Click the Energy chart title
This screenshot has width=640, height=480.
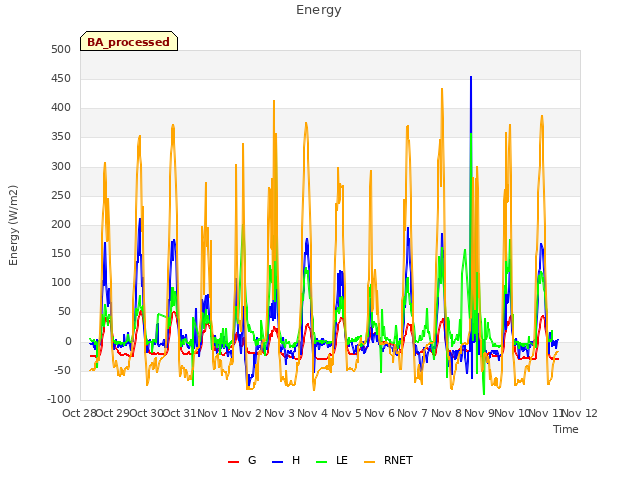(318, 10)
